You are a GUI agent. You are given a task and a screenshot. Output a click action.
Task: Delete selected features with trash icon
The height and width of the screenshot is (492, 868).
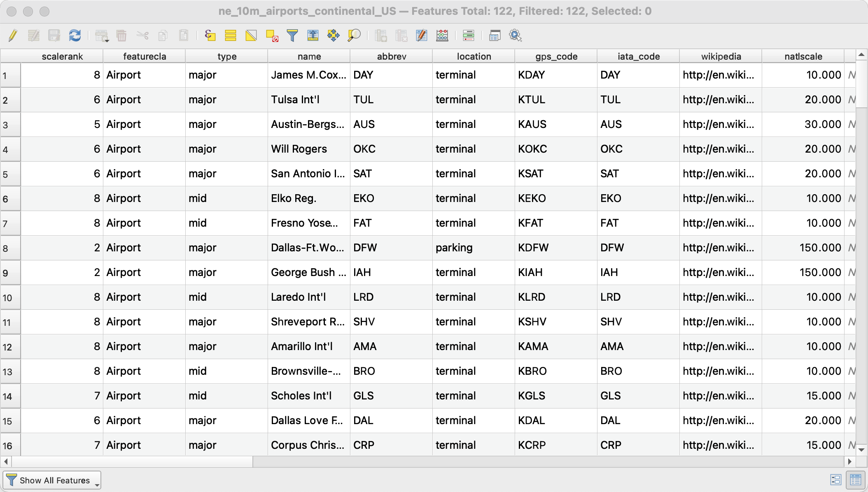(x=121, y=36)
